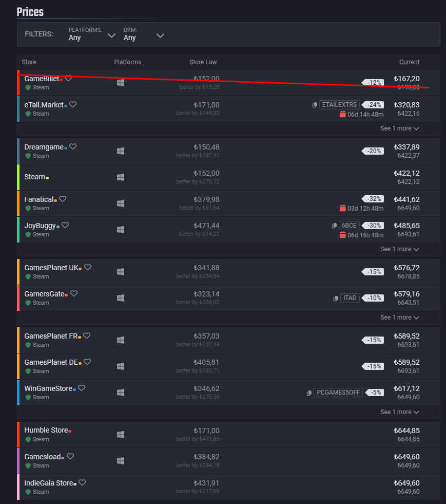
Task: Expand See 1 more below eTail.Market
Action: pyautogui.click(x=399, y=128)
